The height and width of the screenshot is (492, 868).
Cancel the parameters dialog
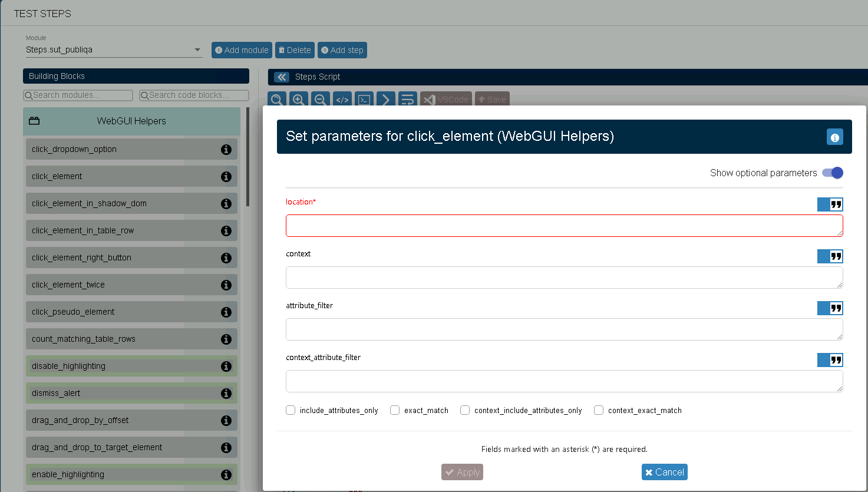[665, 472]
